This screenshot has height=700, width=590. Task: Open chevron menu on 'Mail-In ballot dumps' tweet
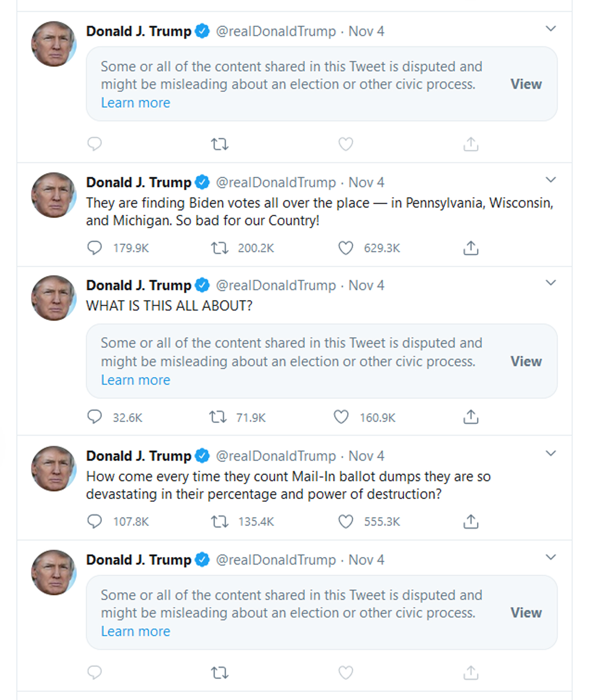click(551, 453)
